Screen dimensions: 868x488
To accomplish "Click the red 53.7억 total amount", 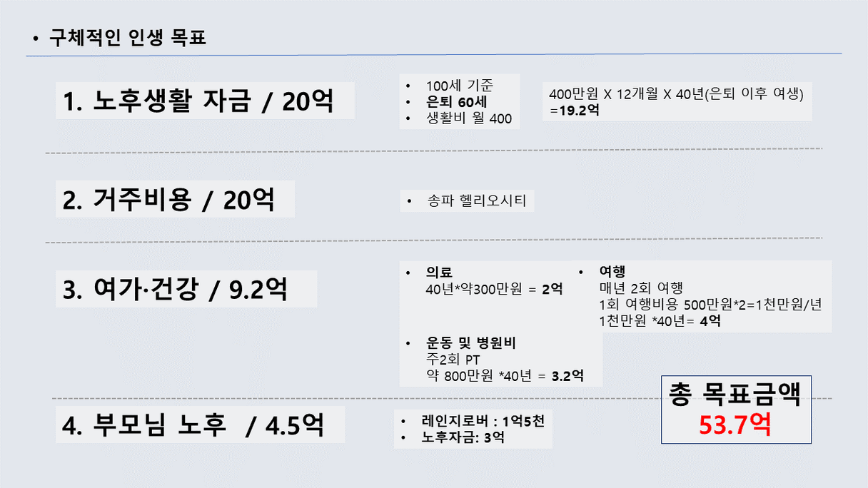I will pos(735,425).
